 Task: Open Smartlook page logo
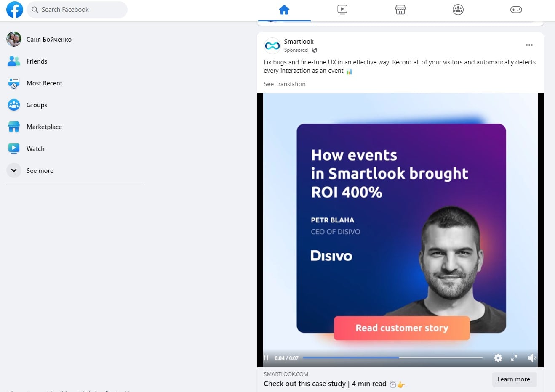(x=272, y=45)
